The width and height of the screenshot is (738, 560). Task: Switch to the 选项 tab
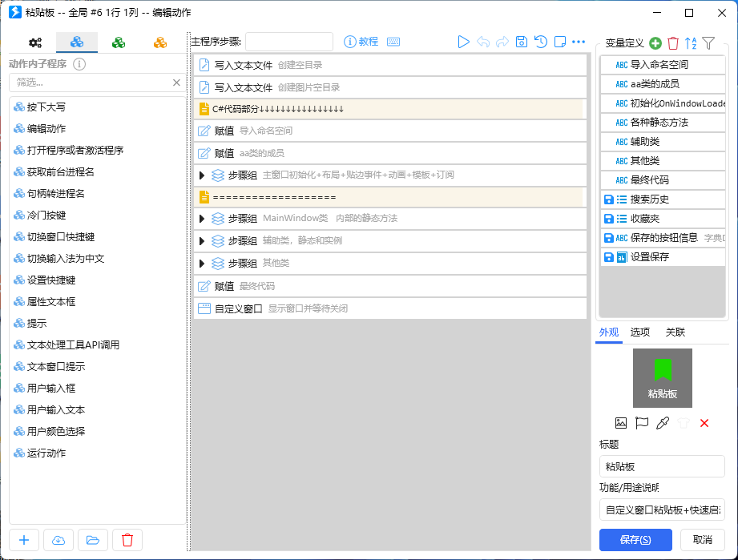pyautogui.click(x=640, y=332)
